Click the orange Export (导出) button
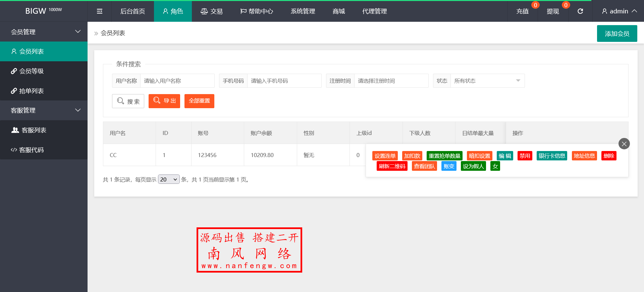The image size is (644, 292). click(164, 101)
